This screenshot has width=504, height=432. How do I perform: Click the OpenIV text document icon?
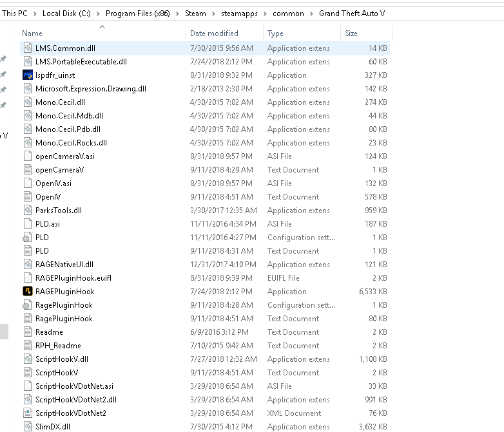tap(28, 196)
